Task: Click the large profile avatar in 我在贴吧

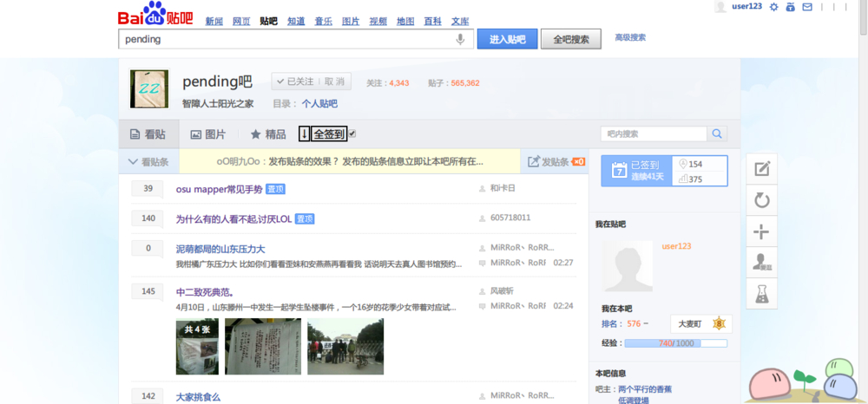Action: coord(628,266)
